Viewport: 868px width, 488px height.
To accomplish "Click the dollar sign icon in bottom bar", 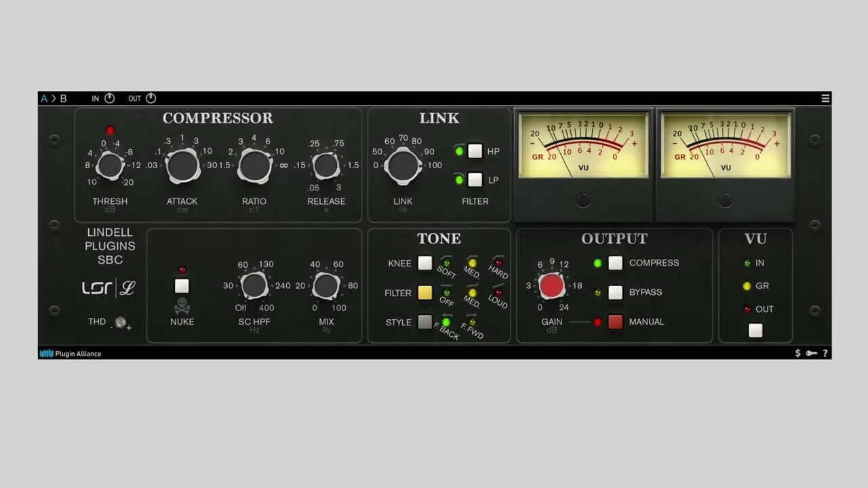I will click(797, 353).
